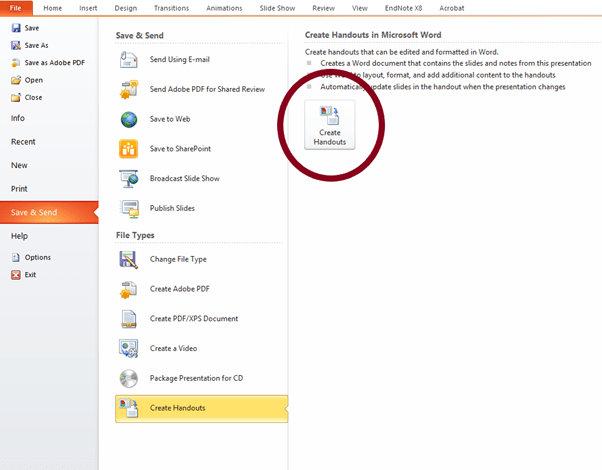
Task: Select the Save & Send menu item
Action: (49, 212)
